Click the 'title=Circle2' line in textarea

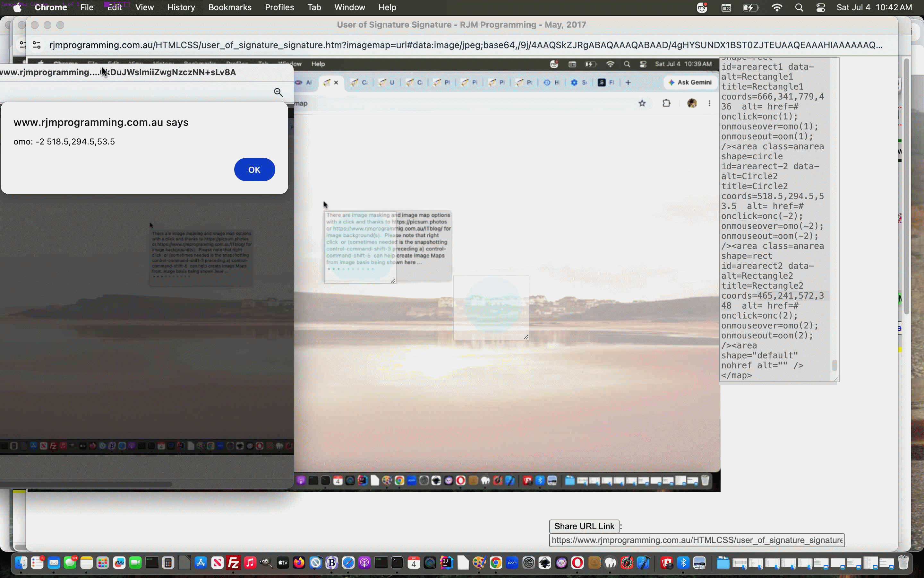click(755, 186)
